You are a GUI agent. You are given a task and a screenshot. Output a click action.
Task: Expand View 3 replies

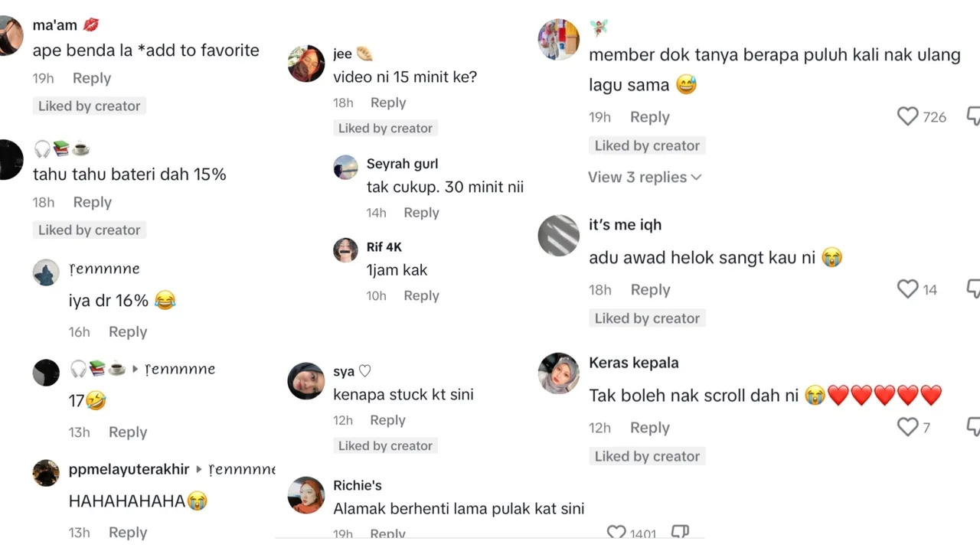645,177
